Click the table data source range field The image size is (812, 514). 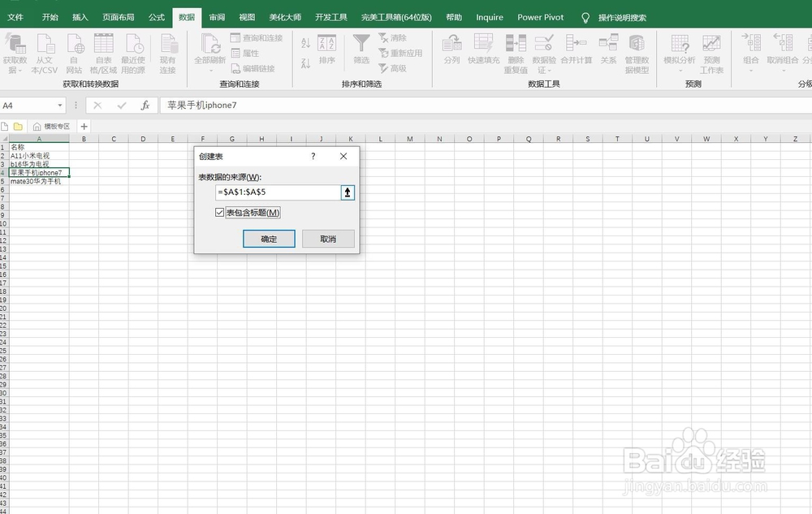tap(278, 192)
